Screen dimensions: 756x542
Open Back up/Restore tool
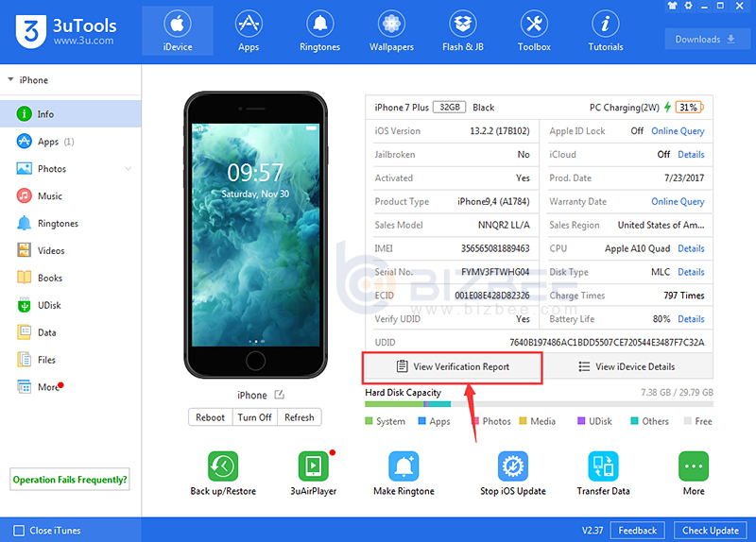[223, 474]
